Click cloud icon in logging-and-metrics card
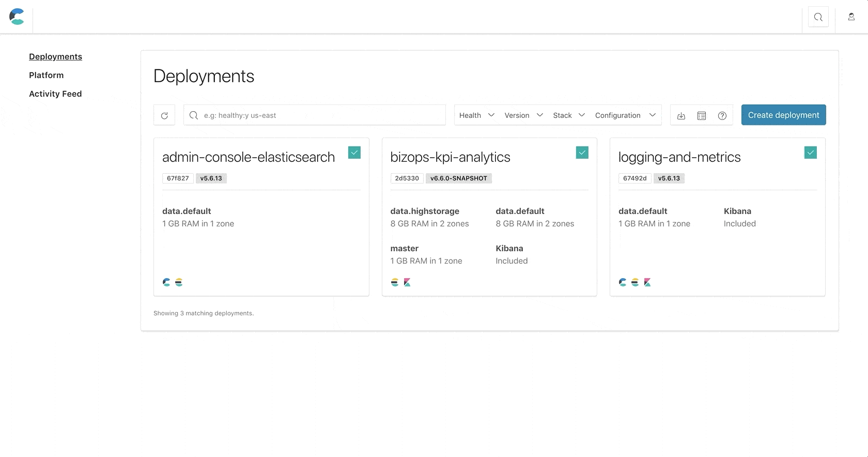 click(623, 282)
